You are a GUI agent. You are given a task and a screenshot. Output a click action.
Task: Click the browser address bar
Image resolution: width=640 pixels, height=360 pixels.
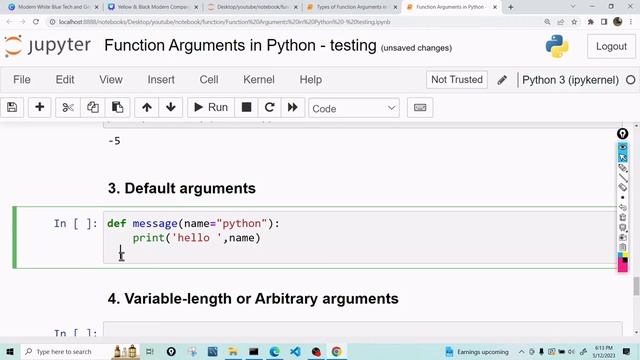click(x=294, y=22)
